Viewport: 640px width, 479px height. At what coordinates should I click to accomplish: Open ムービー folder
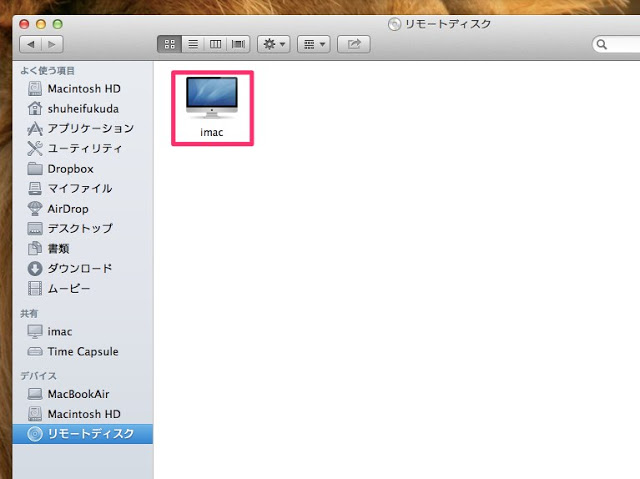point(83,288)
